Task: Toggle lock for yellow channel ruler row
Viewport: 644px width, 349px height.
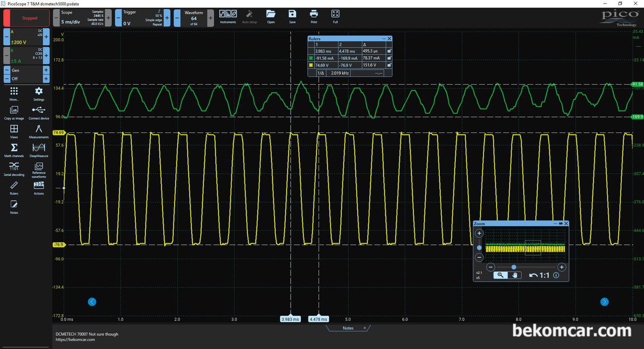Action: pos(388,65)
